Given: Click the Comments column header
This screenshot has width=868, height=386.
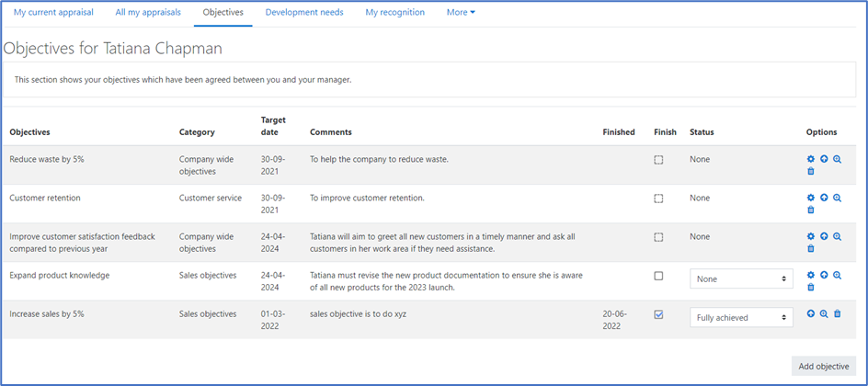Looking at the screenshot, I should [331, 132].
